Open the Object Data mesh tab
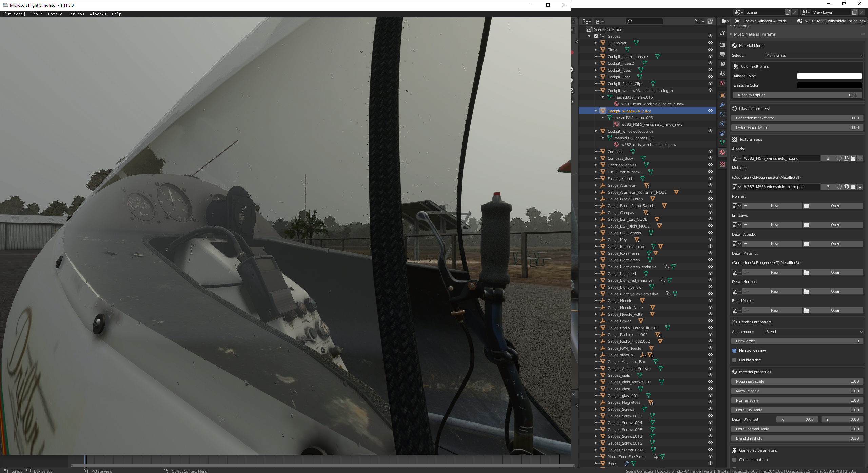 tap(722, 143)
